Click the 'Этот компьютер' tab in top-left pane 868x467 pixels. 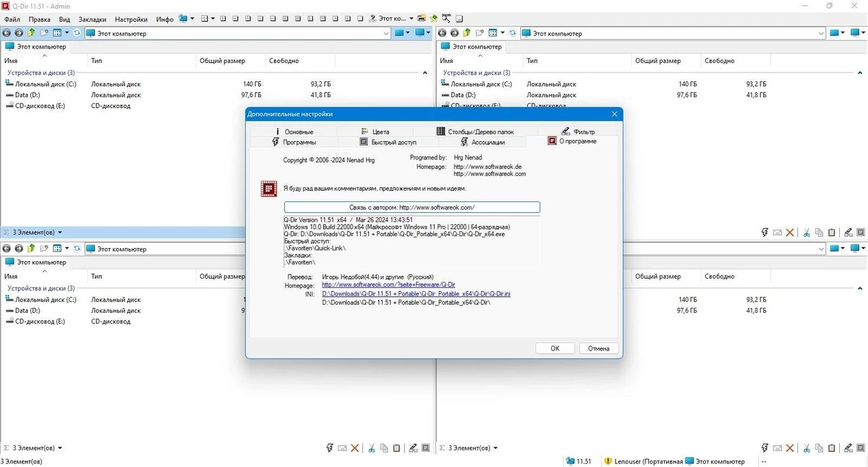(x=35, y=46)
